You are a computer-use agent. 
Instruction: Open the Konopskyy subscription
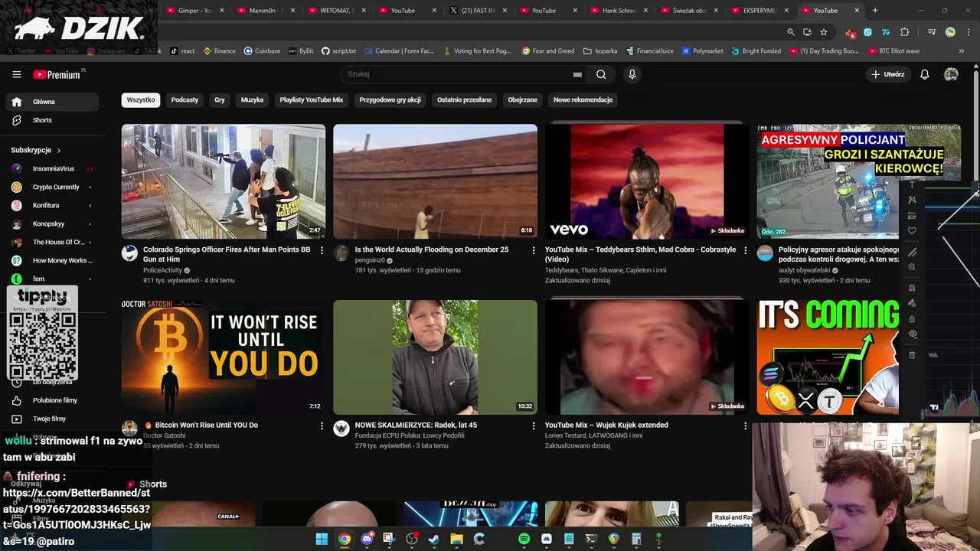(52, 223)
